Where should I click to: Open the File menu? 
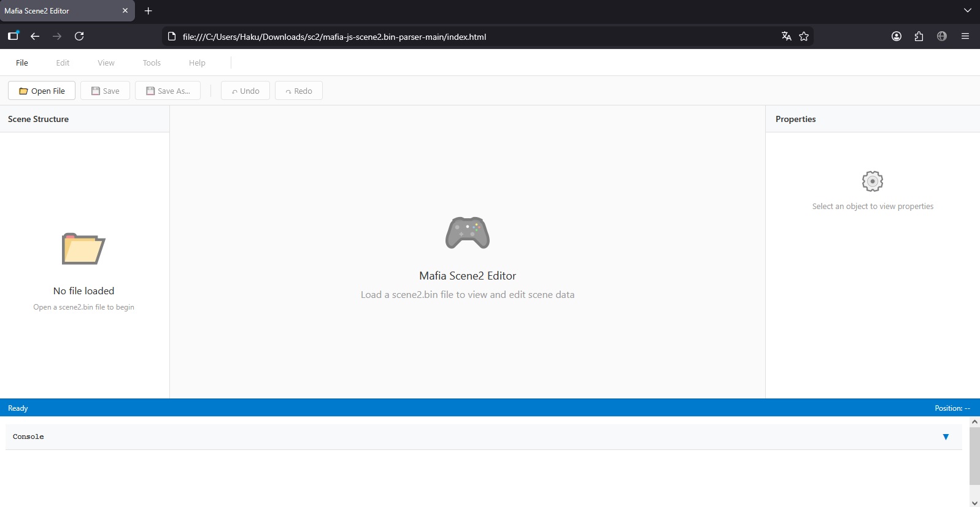tap(22, 63)
